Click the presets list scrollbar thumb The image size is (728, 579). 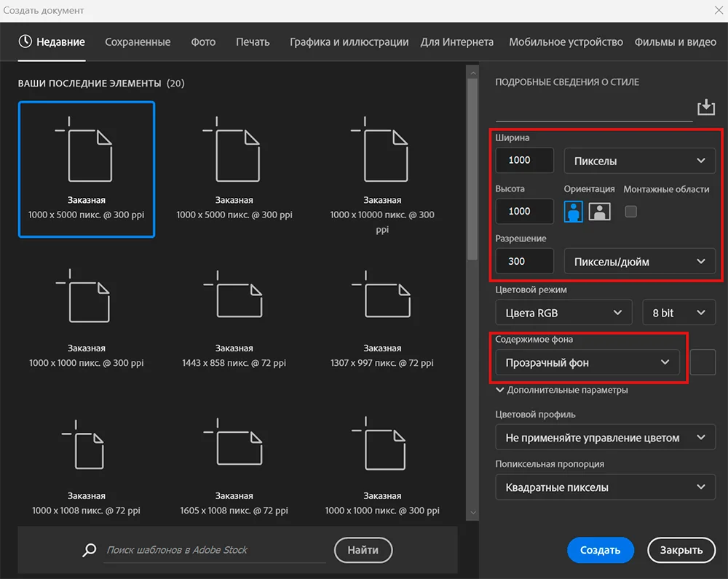[x=472, y=169]
